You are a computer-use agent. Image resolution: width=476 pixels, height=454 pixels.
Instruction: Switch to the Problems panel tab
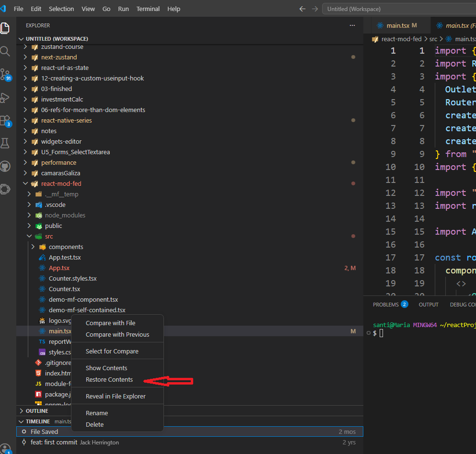(x=390, y=305)
